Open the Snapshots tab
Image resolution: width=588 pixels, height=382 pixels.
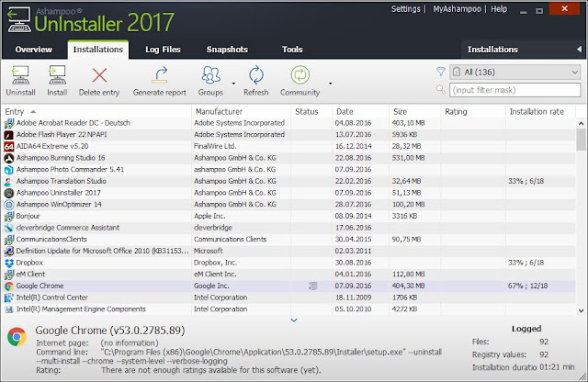pos(227,50)
